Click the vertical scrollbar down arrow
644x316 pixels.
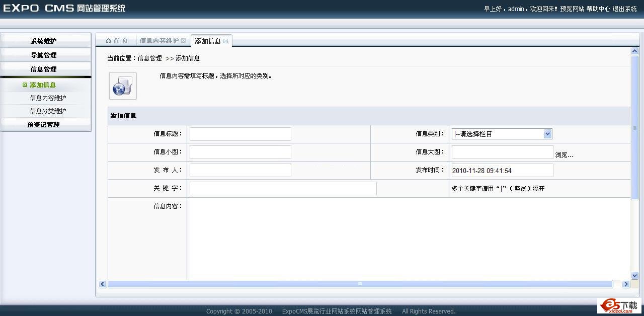634,275
